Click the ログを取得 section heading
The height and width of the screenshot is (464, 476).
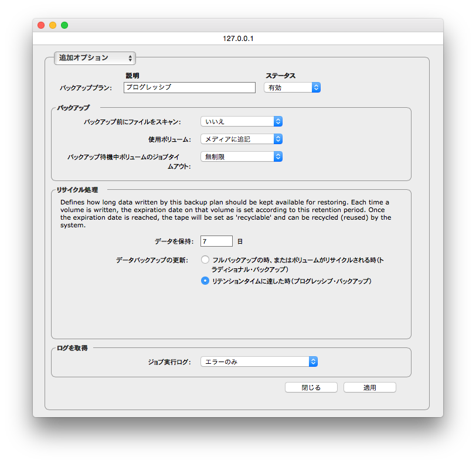[x=72, y=348]
